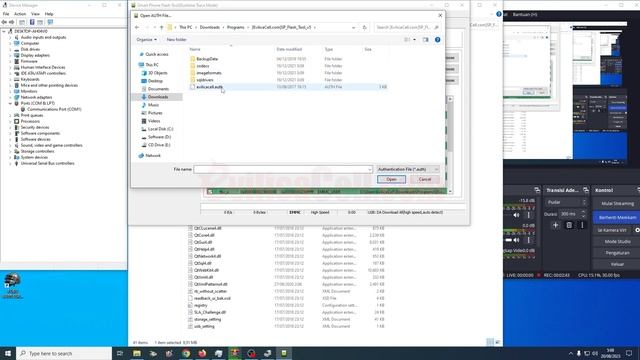Viewport: 640px width, 360px height.
Task: Click the New folder button
Action: pos(176,40)
